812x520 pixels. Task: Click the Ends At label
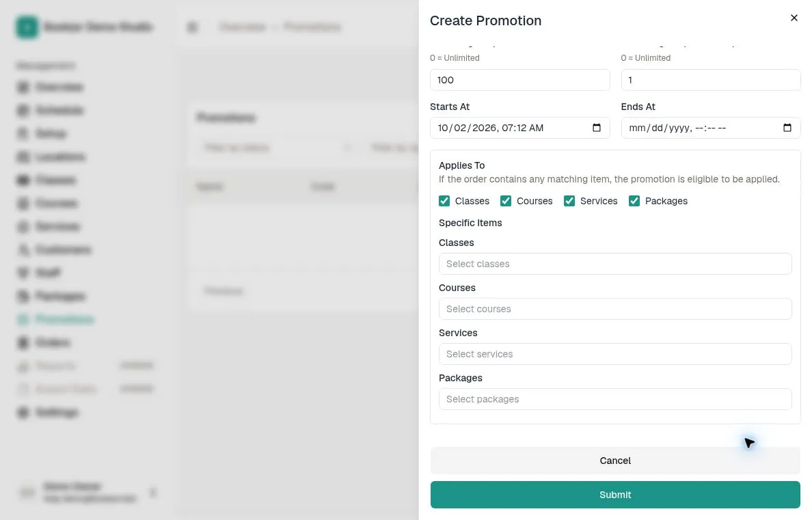(x=638, y=107)
